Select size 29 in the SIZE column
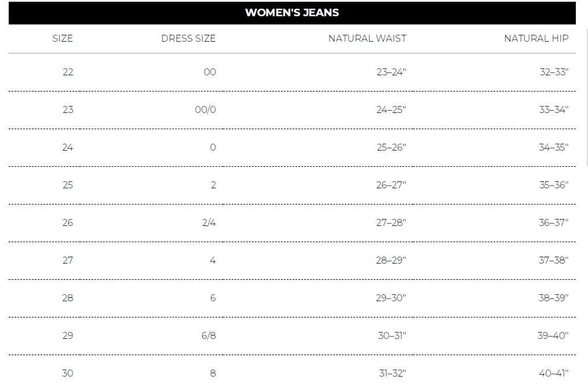Screen dimensions: 588x387 68,336
